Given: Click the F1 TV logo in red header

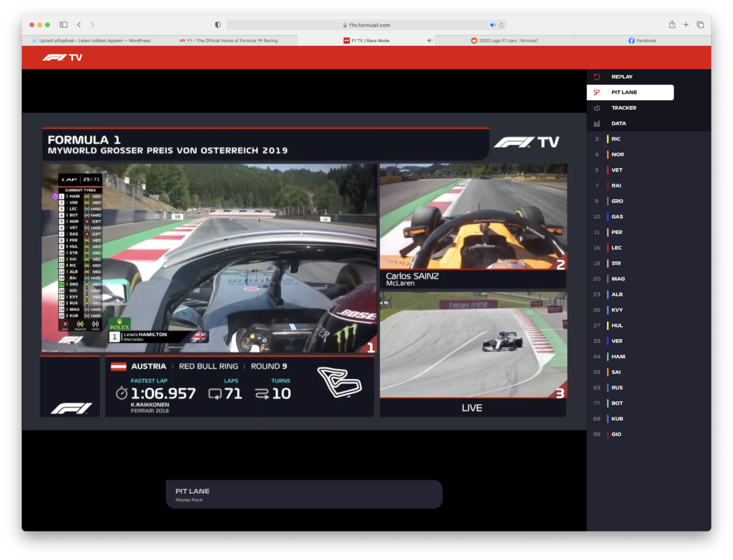Looking at the screenshot, I should [x=62, y=58].
